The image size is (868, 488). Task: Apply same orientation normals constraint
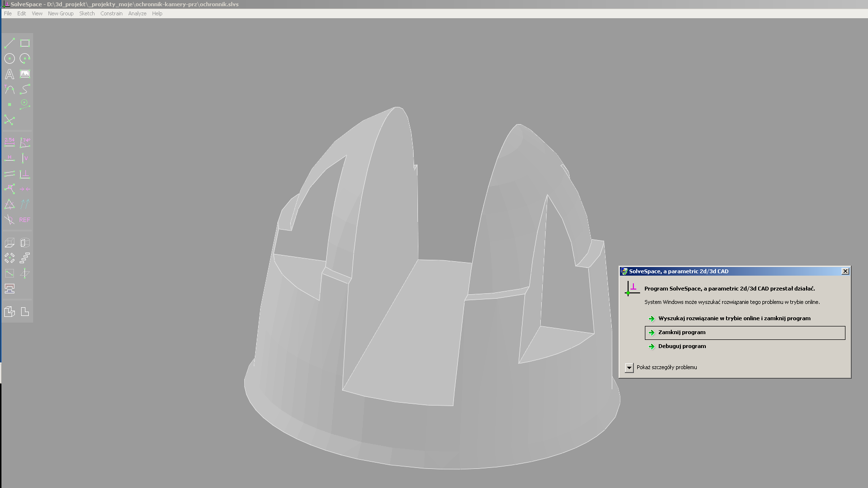(x=25, y=204)
